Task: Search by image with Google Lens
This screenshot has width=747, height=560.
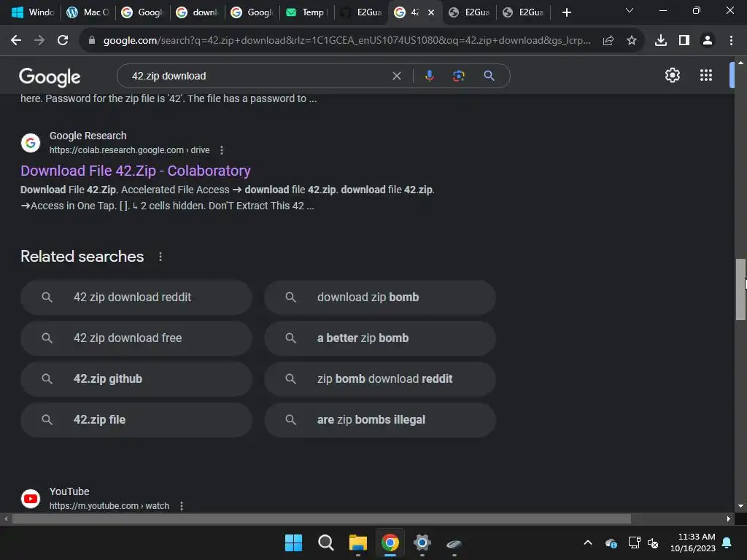Action: click(x=458, y=76)
